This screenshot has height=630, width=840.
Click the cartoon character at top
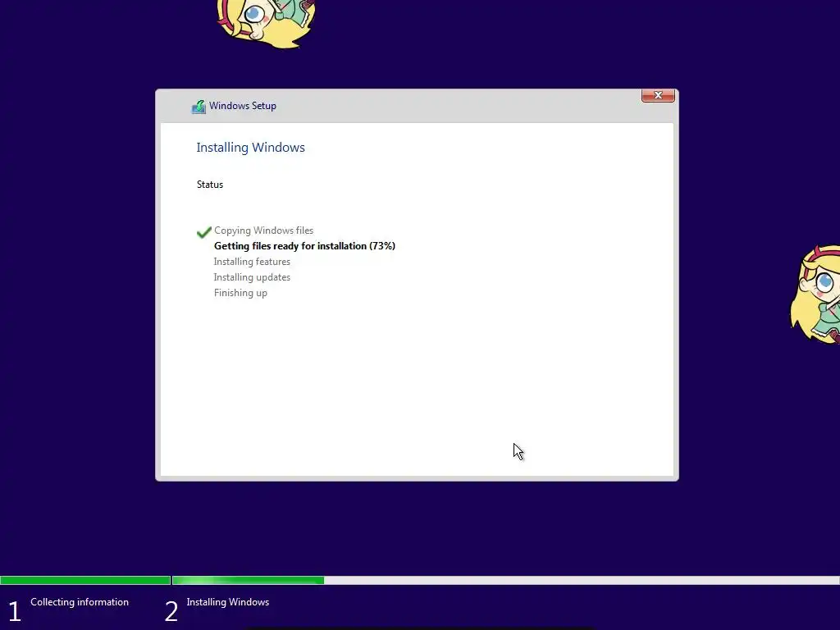pyautogui.click(x=267, y=24)
